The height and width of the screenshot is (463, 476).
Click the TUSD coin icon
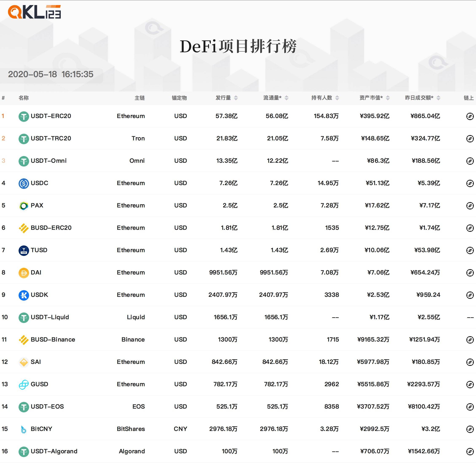(24, 250)
